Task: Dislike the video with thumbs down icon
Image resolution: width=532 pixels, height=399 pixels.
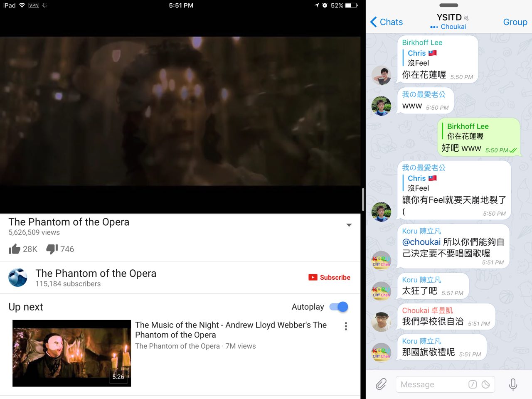Action: click(52, 249)
